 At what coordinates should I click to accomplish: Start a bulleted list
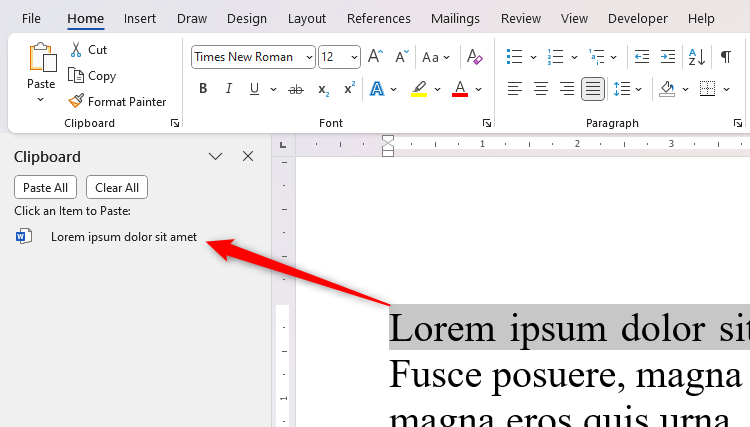pos(514,57)
